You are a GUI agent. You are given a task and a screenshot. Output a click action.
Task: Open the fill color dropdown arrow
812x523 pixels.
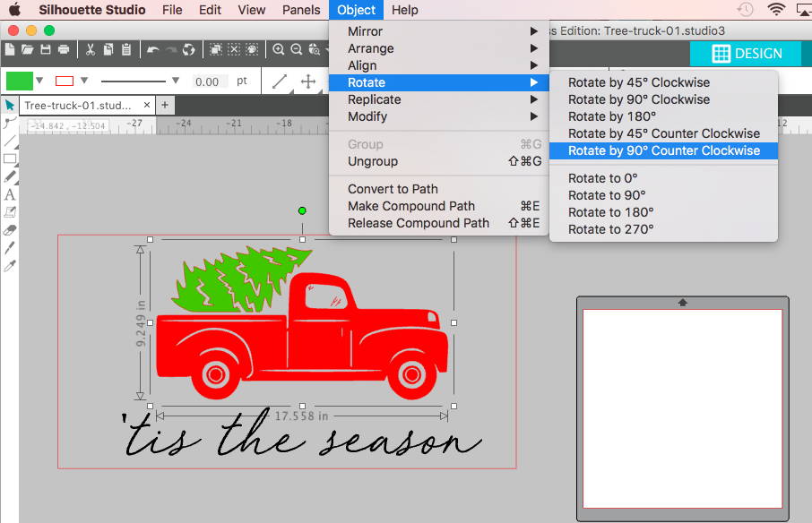pos(39,81)
